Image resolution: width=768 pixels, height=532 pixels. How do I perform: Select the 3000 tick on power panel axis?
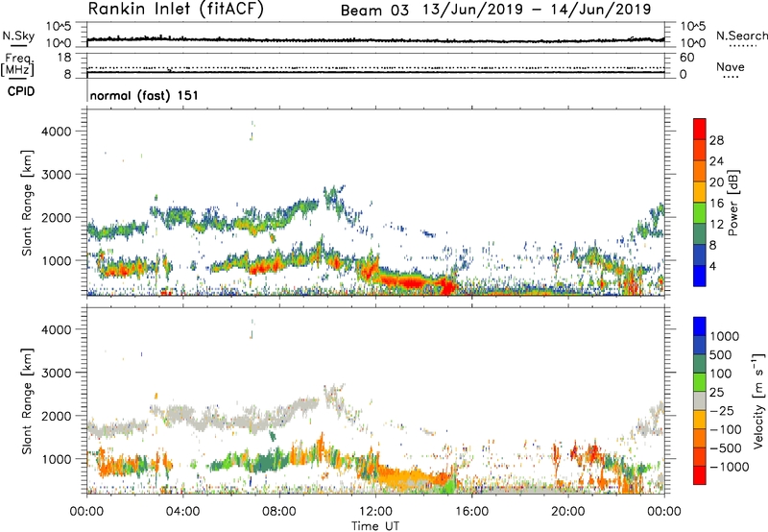pyautogui.click(x=56, y=175)
